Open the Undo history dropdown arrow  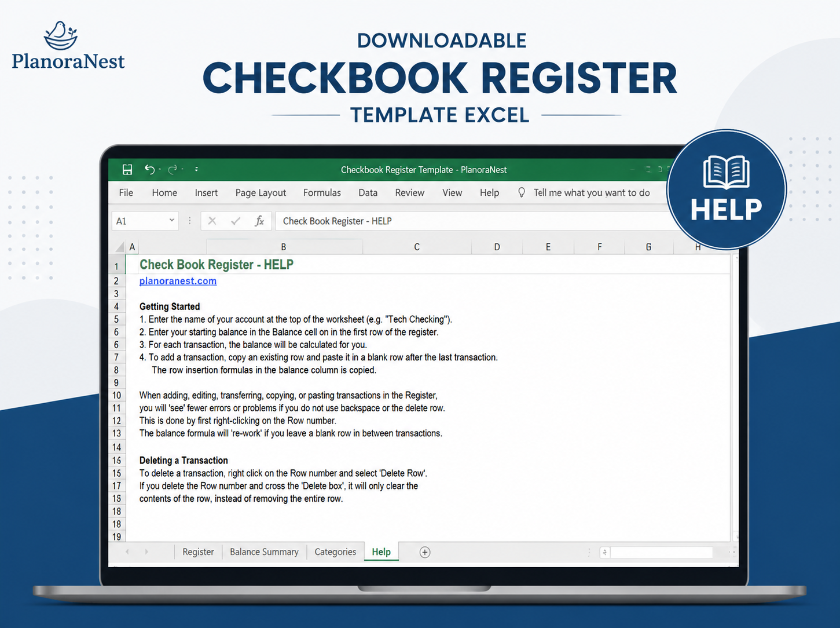pyautogui.click(x=160, y=169)
